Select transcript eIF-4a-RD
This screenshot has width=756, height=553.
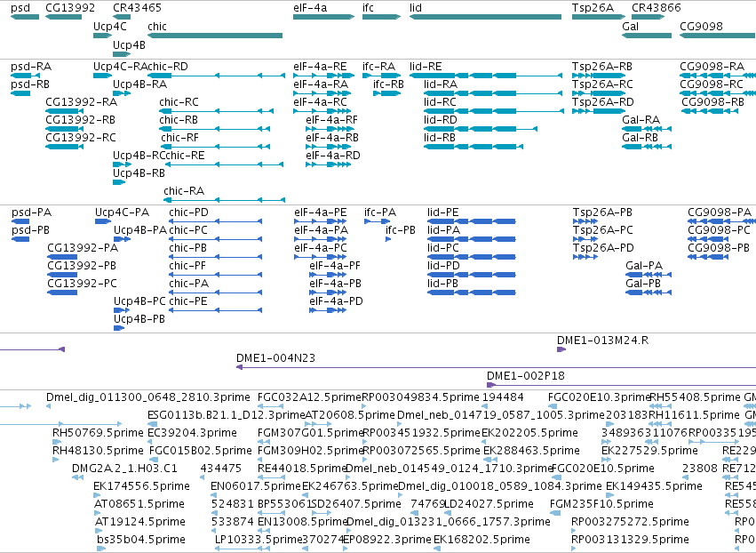click(x=329, y=164)
